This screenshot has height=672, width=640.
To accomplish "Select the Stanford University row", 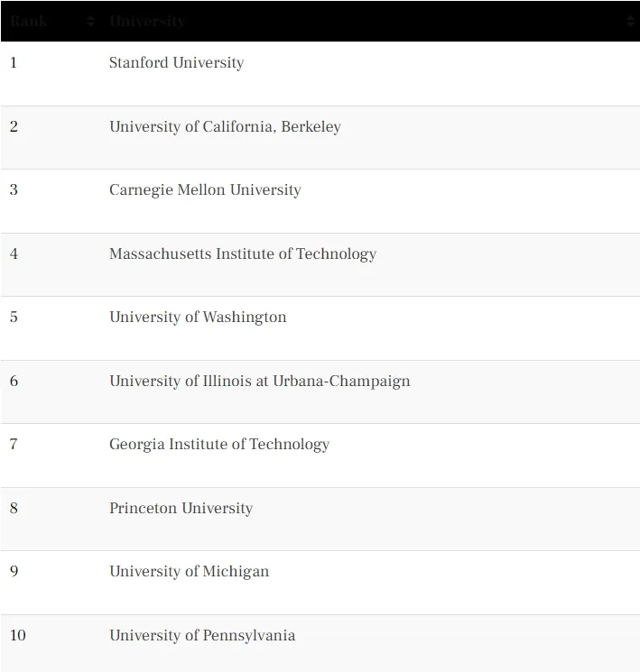I will click(x=320, y=74).
